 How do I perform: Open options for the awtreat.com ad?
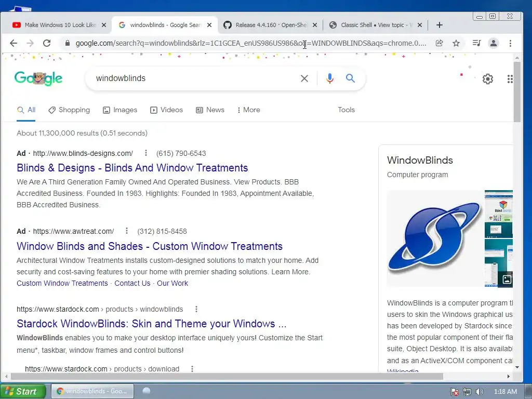click(x=127, y=231)
